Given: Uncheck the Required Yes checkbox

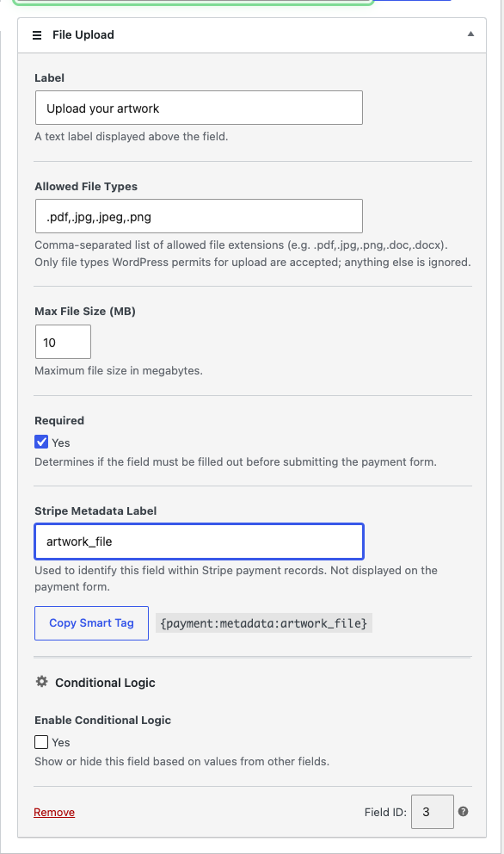Looking at the screenshot, I should tap(41, 442).
